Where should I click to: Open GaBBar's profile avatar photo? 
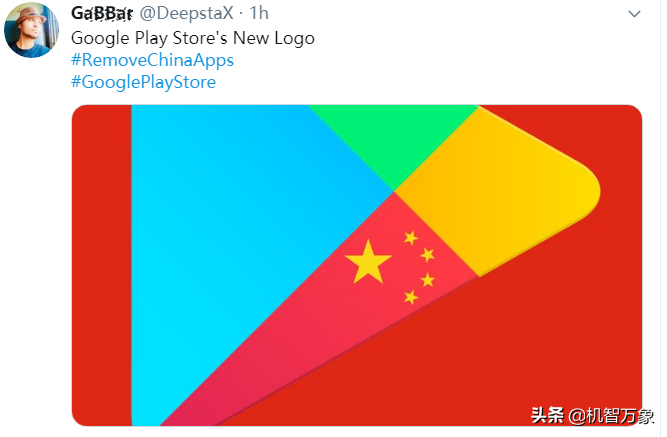coord(31,30)
